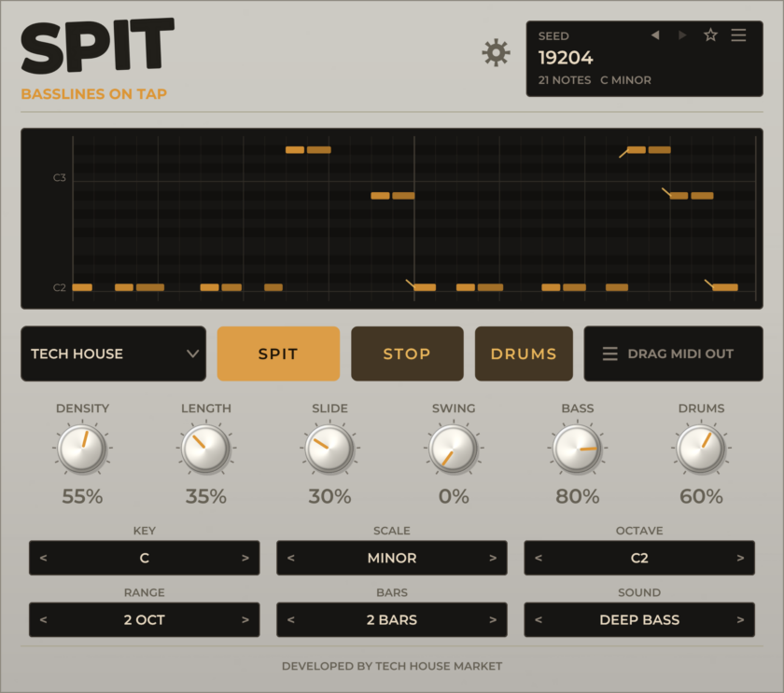The width and height of the screenshot is (784, 693).
Task: Click the Bass volume knob
Action: (x=578, y=449)
